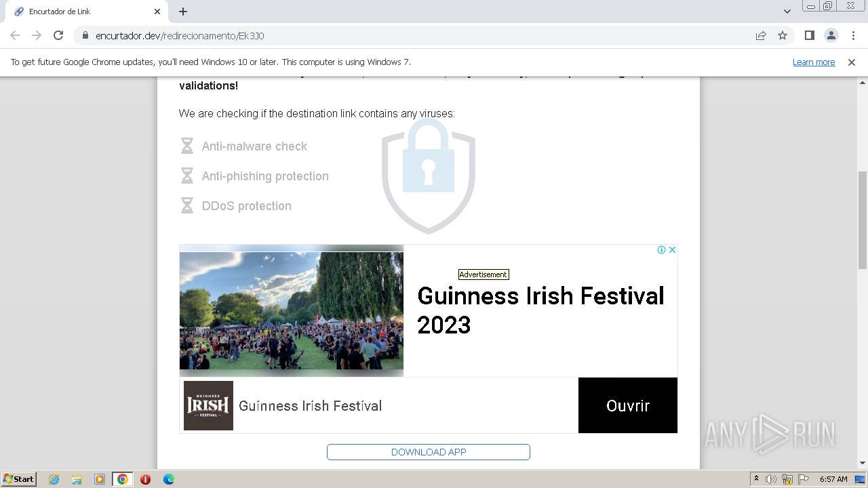
Task: Dismiss the Chrome update notification bar
Action: [x=852, y=62]
